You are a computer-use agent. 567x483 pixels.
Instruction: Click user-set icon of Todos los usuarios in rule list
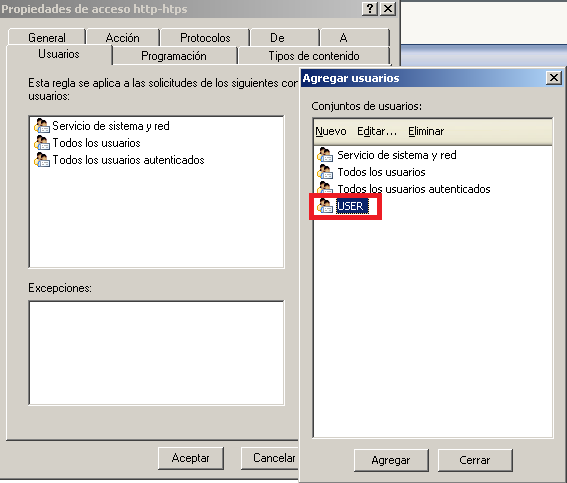42,143
